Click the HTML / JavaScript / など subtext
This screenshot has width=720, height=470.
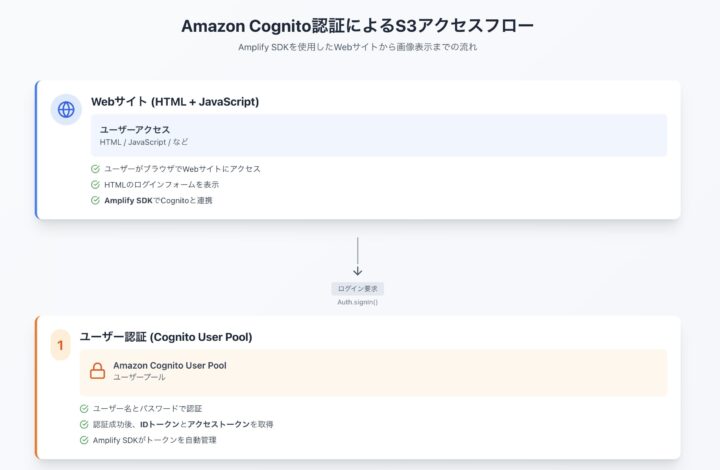143,142
